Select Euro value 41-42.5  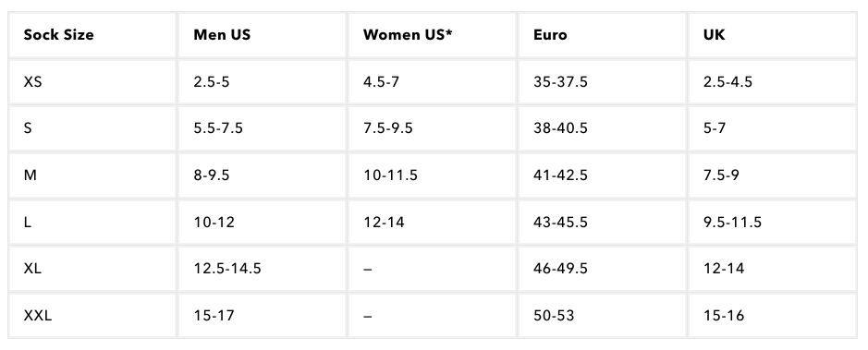point(561,175)
